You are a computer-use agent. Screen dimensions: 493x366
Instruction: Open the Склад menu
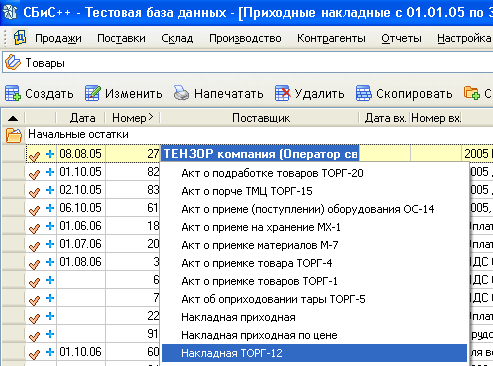pos(177,38)
